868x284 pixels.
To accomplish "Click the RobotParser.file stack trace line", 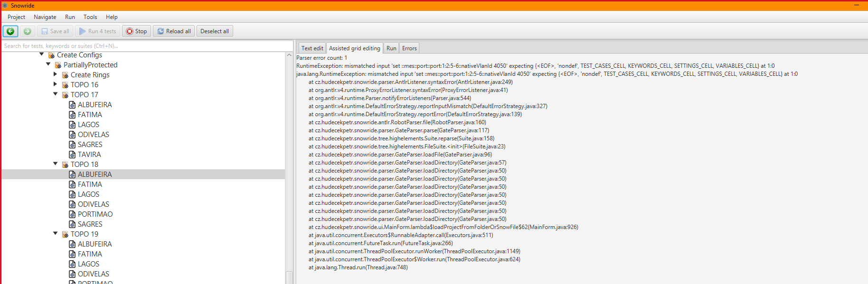I will tap(397, 122).
